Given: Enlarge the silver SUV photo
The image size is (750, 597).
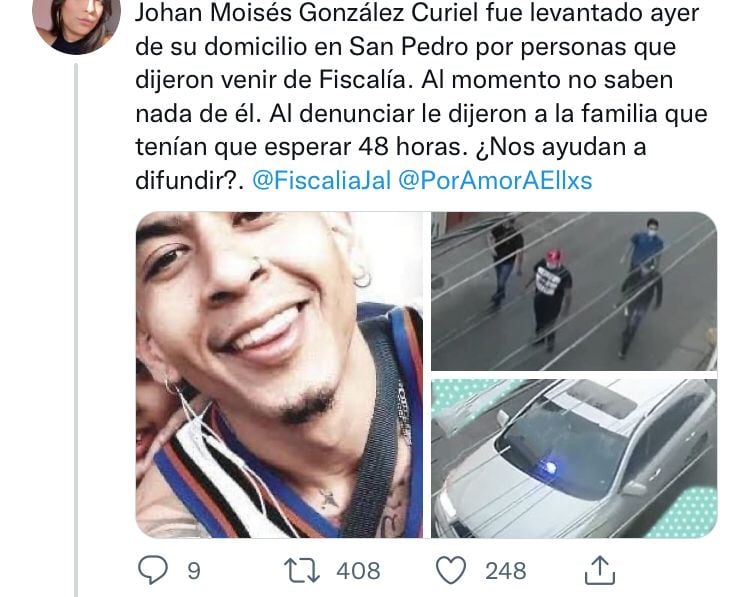Looking at the screenshot, I should click(x=574, y=458).
